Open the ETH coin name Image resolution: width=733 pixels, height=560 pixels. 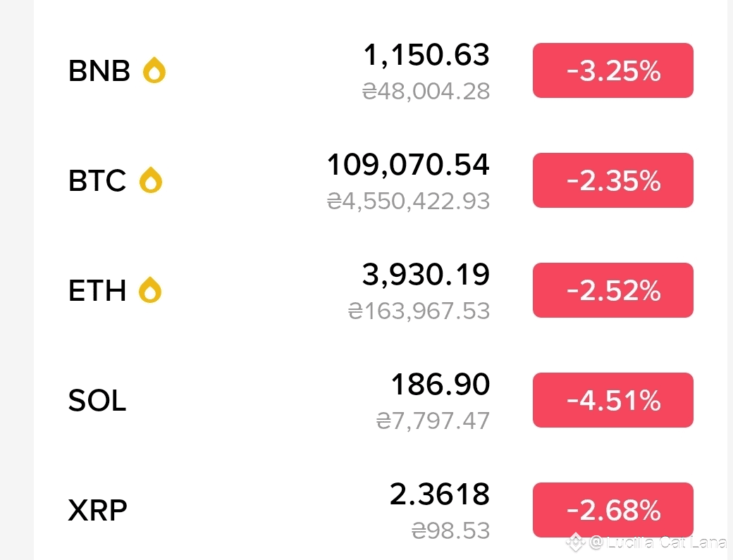[97, 290]
